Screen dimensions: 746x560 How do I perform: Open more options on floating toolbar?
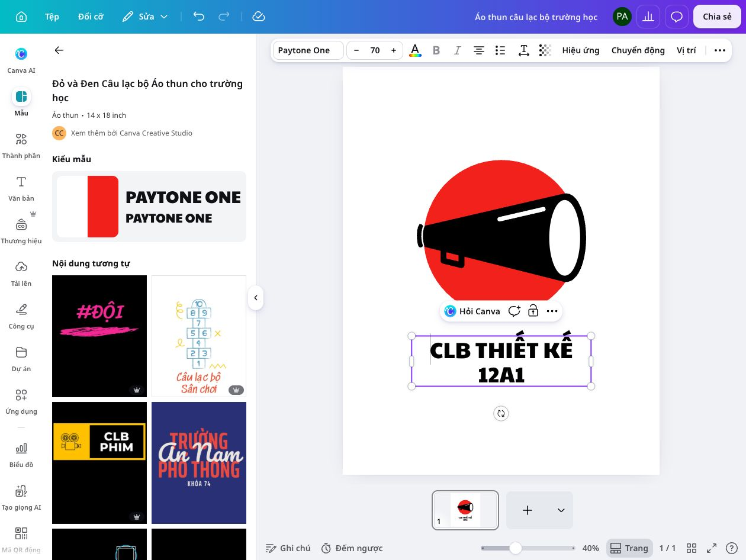(552, 311)
